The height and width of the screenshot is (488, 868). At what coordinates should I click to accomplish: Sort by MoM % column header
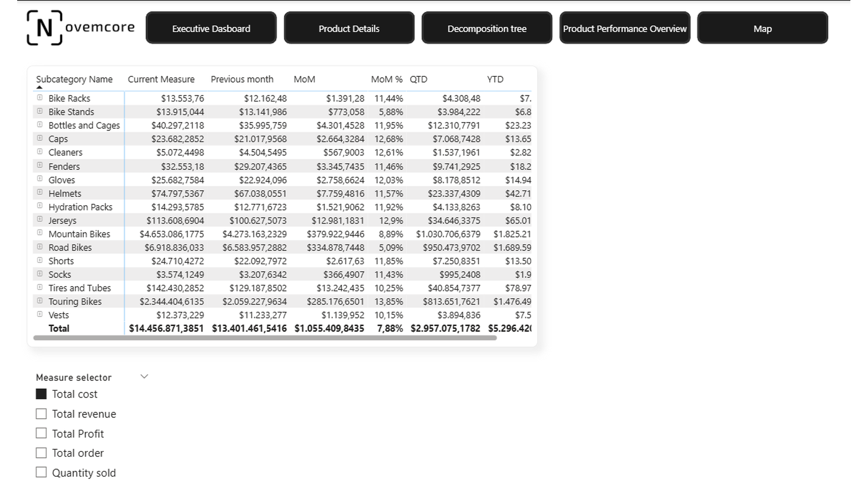(387, 80)
